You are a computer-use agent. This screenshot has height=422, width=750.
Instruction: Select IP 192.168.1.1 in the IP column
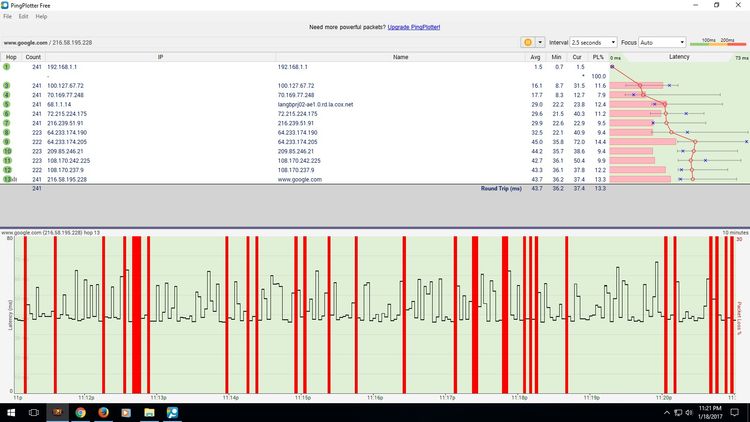[x=62, y=67]
